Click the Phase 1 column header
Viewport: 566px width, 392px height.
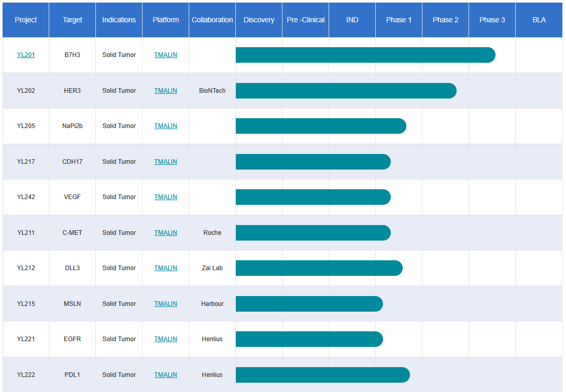[399, 20]
